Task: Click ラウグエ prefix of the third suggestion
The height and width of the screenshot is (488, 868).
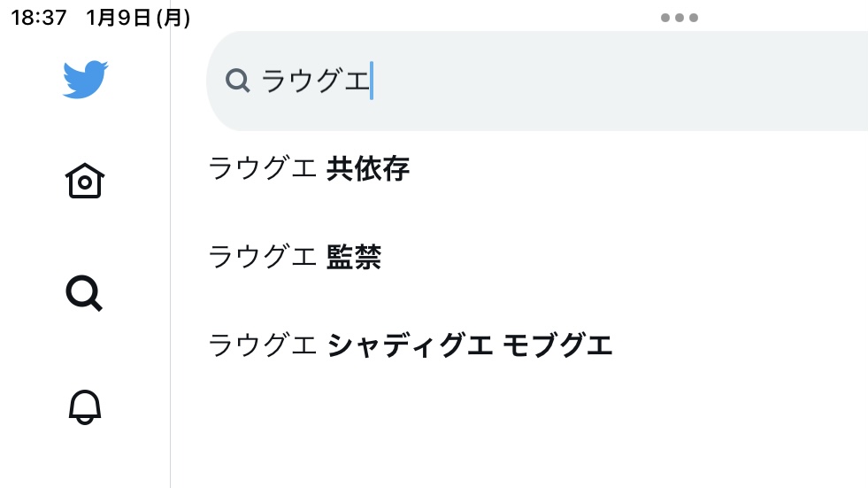Action: [x=263, y=345]
